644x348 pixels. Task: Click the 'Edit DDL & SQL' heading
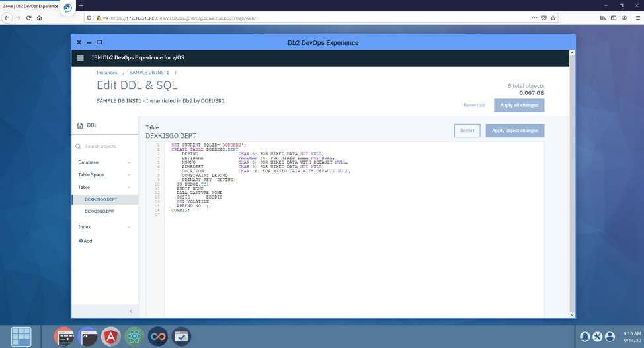pyautogui.click(x=137, y=85)
